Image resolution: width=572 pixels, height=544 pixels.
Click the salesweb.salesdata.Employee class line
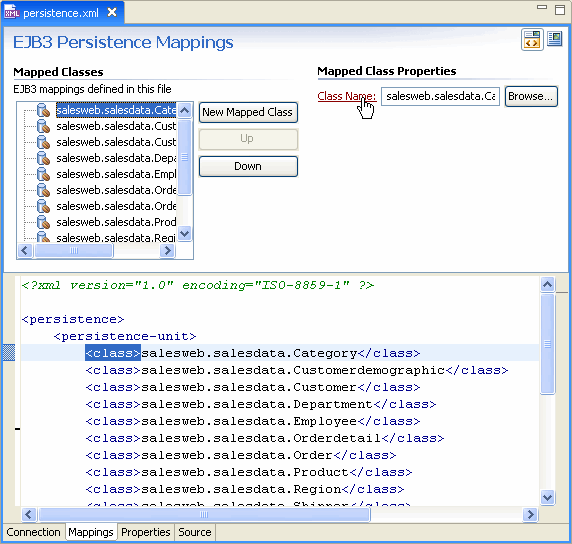click(x=252, y=421)
